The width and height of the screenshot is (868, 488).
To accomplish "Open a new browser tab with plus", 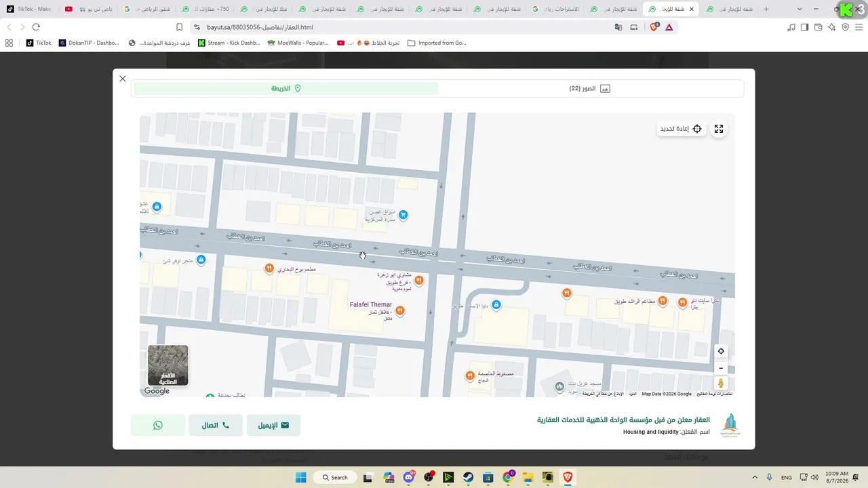I will (766, 9).
